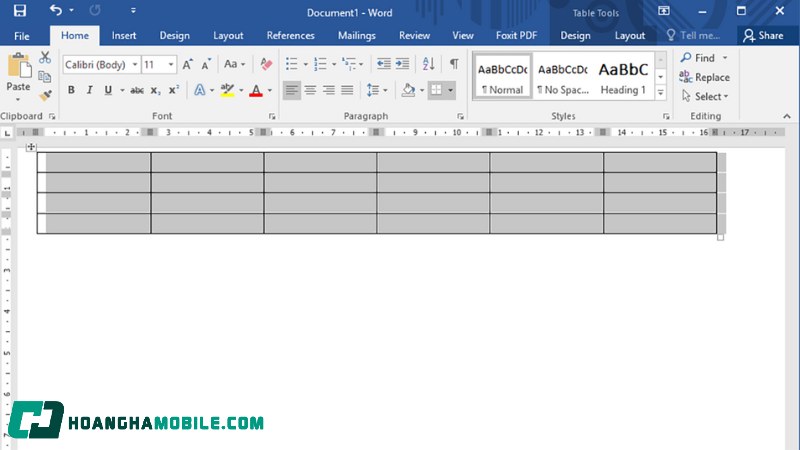Image resolution: width=800 pixels, height=450 pixels.
Task: Click the Sort A-Z icon
Action: [427, 64]
